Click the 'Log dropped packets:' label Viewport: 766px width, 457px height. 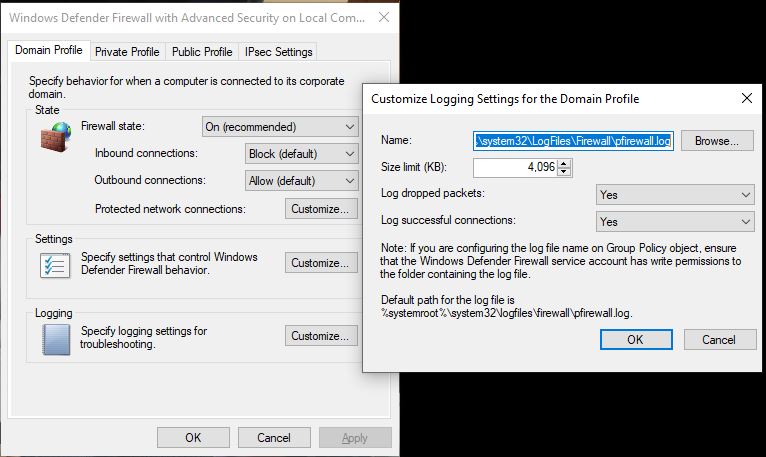click(x=432, y=194)
